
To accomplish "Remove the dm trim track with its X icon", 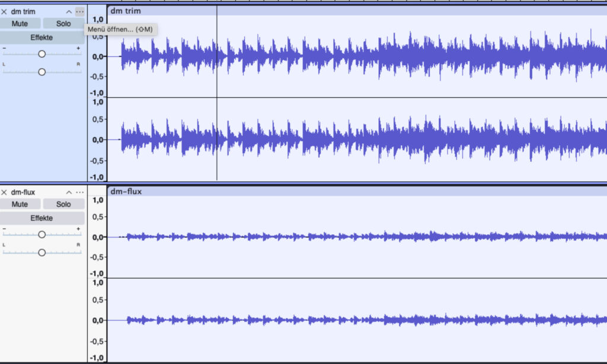I will click(5, 11).
